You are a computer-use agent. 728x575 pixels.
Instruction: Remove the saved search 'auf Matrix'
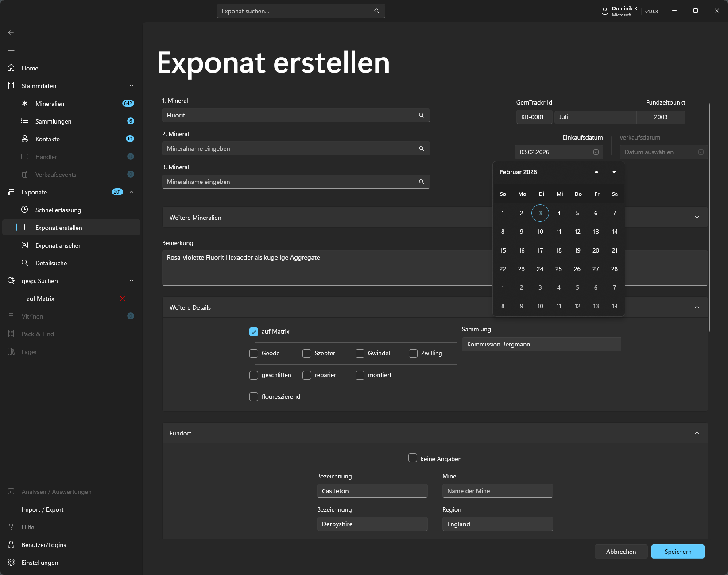coord(123,299)
